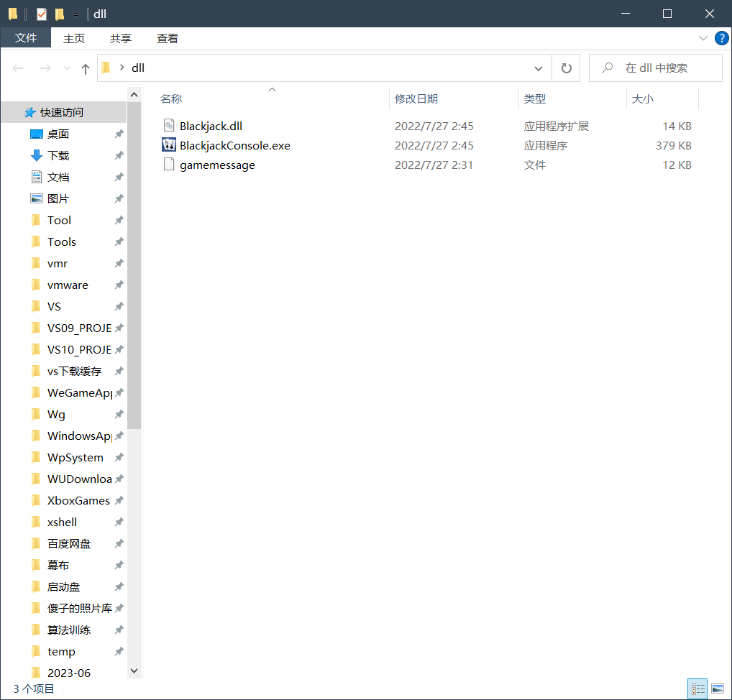
Task: Expand the ribbon with chevron arrow
Action: (x=703, y=38)
